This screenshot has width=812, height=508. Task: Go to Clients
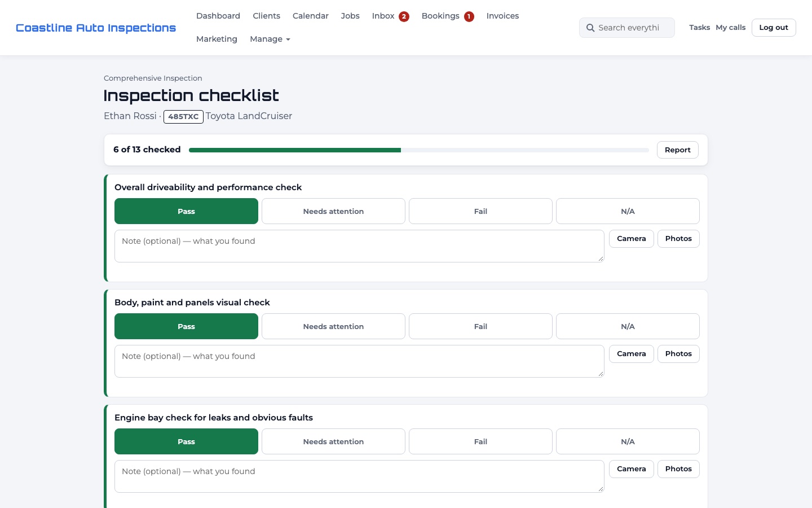coord(267,16)
